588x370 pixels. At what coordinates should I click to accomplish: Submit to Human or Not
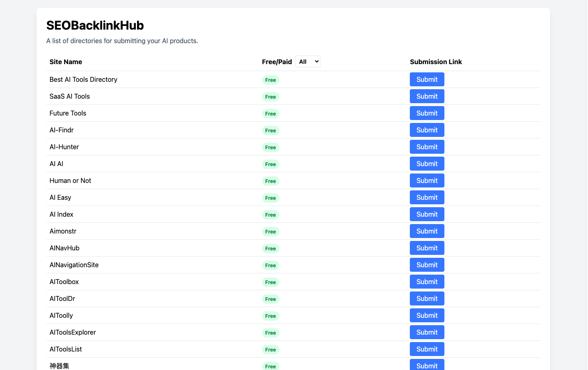427,180
